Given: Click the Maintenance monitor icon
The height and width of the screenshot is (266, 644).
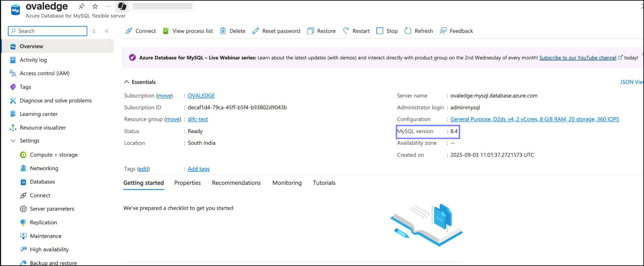Looking at the screenshot, I should 23,236.
